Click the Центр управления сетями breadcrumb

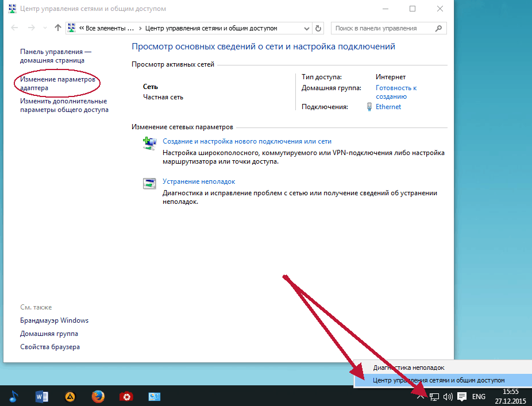pyautogui.click(x=211, y=28)
